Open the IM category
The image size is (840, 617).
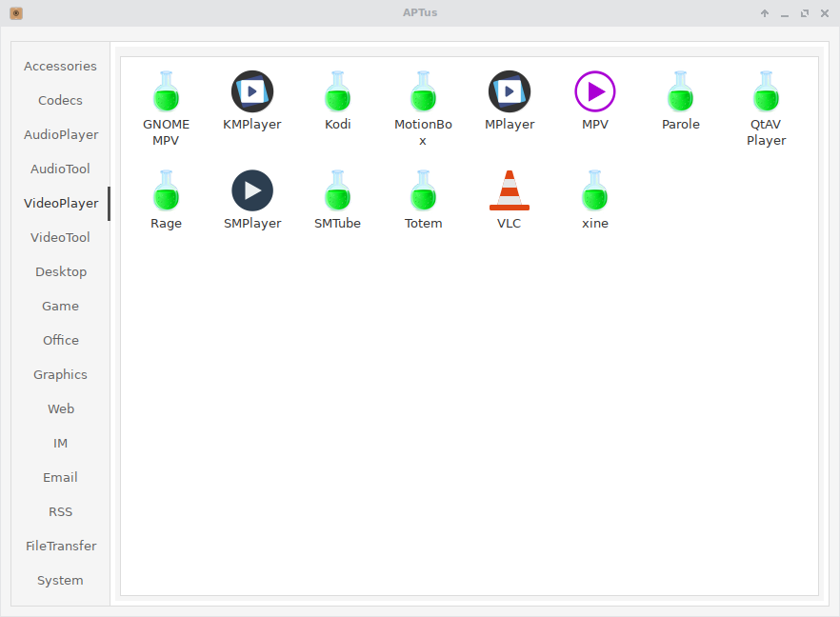tap(61, 443)
